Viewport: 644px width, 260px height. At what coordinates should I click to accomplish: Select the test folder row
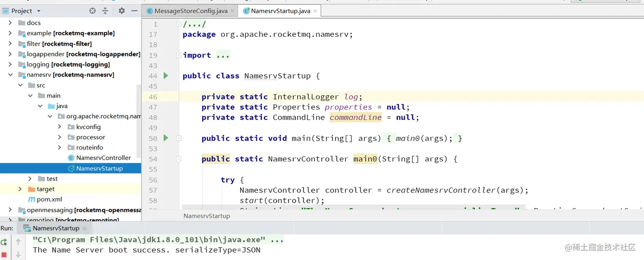coord(71,179)
